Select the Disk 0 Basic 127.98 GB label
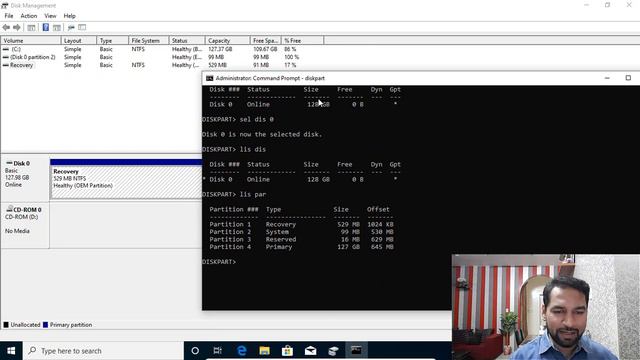Image resolution: width=640 pixels, height=360 pixels. tap(25, 177)
